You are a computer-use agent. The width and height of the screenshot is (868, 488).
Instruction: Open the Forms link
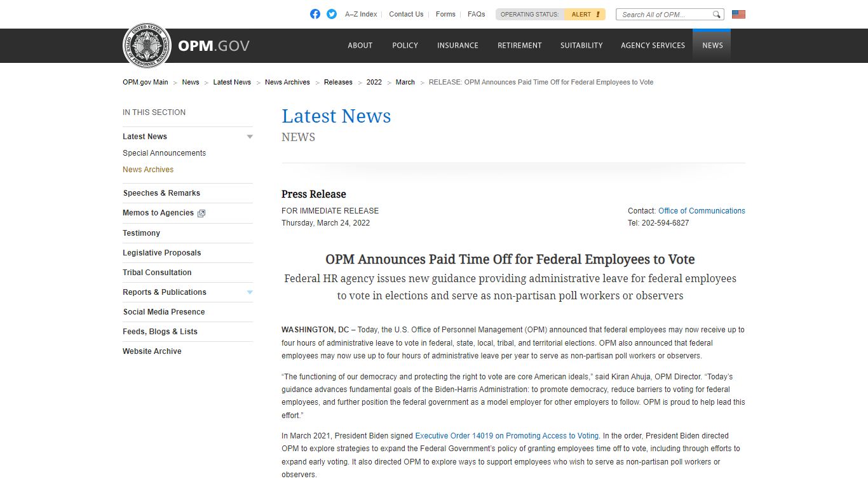coord(445,14)
